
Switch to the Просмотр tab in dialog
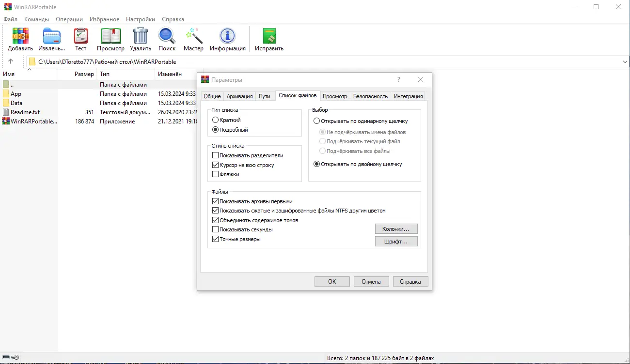tap(335, 96)
